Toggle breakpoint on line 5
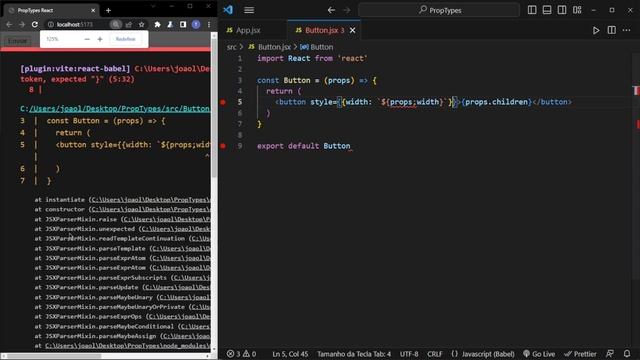 coord(223,102)
